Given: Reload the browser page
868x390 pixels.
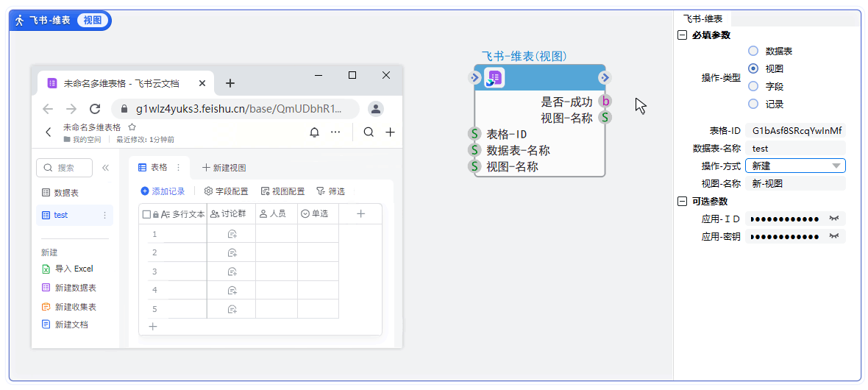Looking at the screenshot, I should pyautogui.click(x=95, y=109).
